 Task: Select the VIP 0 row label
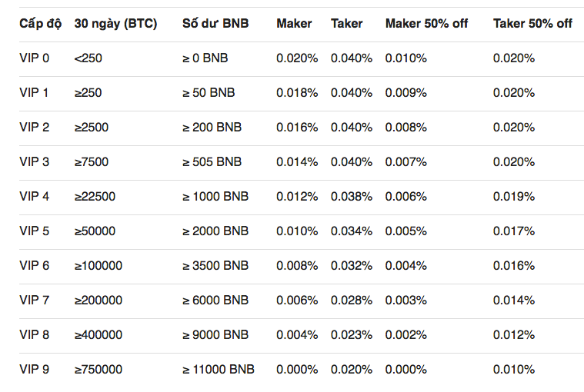35,58
